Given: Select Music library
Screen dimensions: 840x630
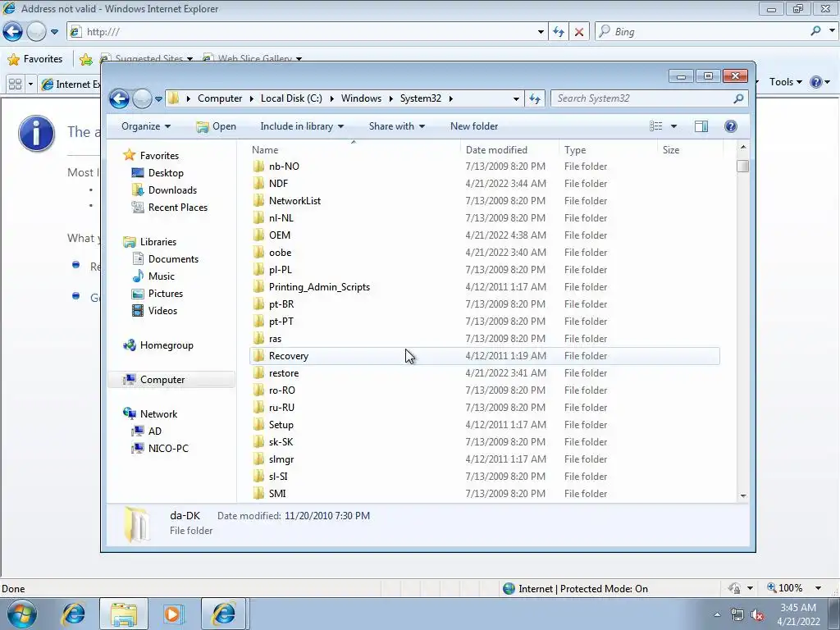Looking at the screenshot, I should point(162,276).
